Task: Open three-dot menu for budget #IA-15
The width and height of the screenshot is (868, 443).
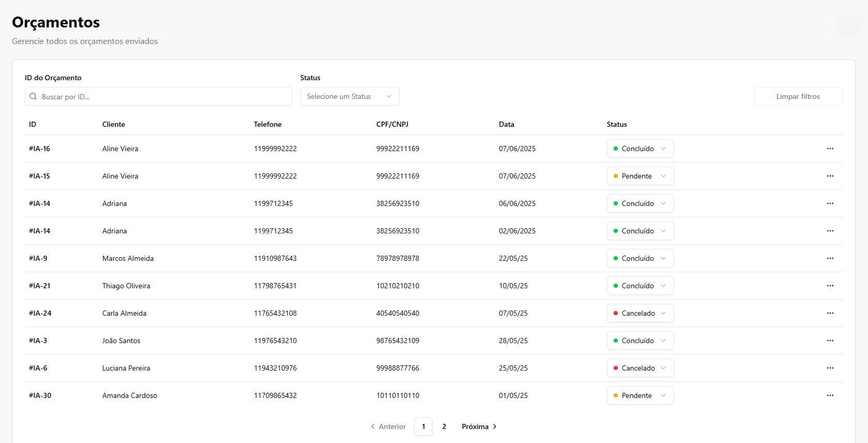Action: tap(830, 176)
